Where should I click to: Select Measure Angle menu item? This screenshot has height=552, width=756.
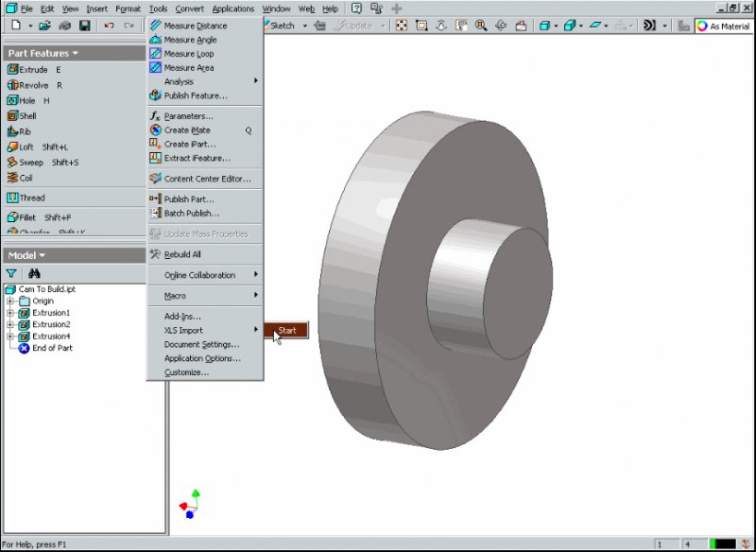click(x=205, y=40)
